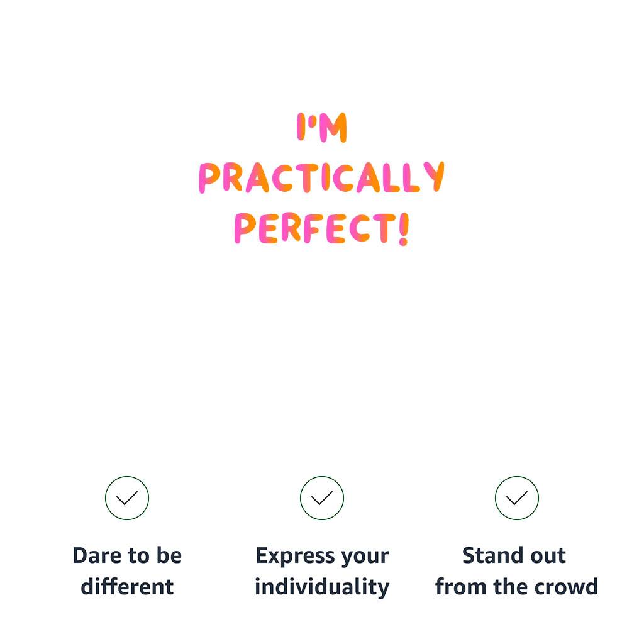Viewport: 644px width, 644px height.
Task: Select the word "individuality" in the middle caption
Action: click(322, 587)
